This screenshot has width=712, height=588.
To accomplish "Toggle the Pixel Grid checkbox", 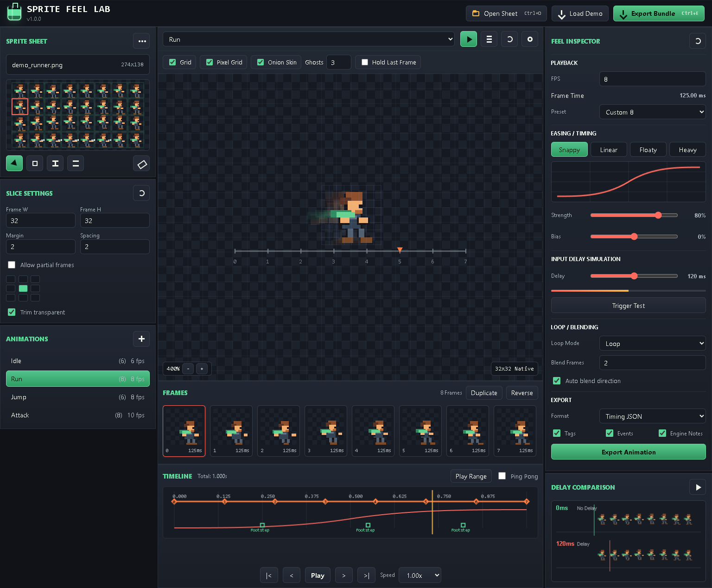I will pos(210,62).
